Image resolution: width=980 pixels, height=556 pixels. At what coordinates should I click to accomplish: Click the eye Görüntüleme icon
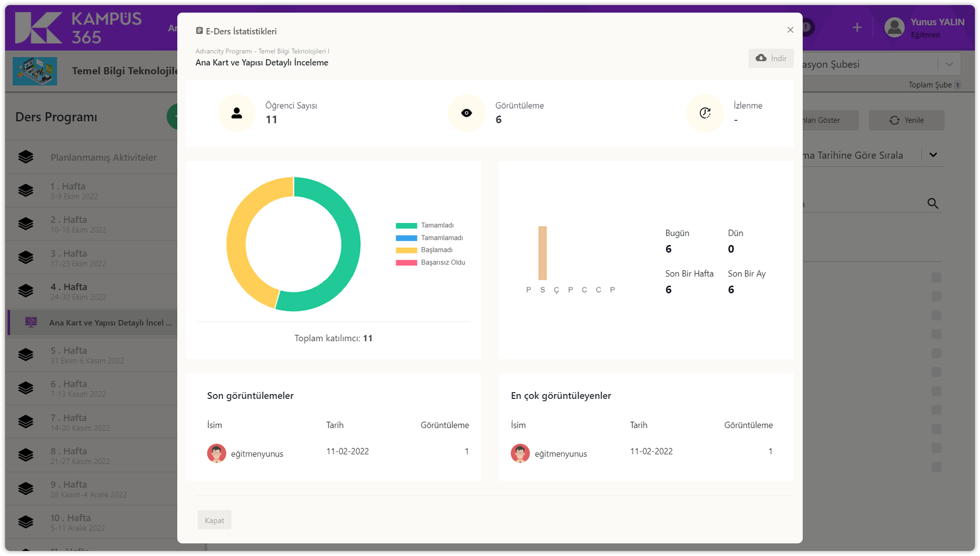click(x=466, y=113)
